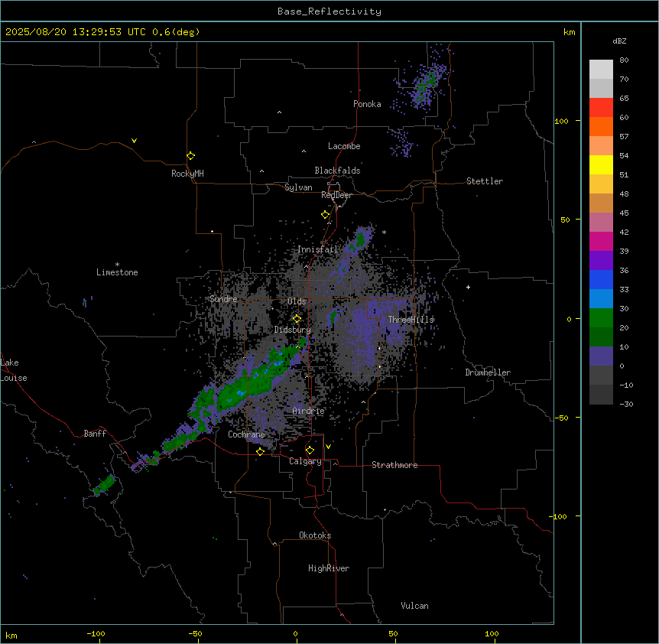The height and width of the screenshot is (644, 659).
Task: Select the Innisfail label
Action: (317, 249)
